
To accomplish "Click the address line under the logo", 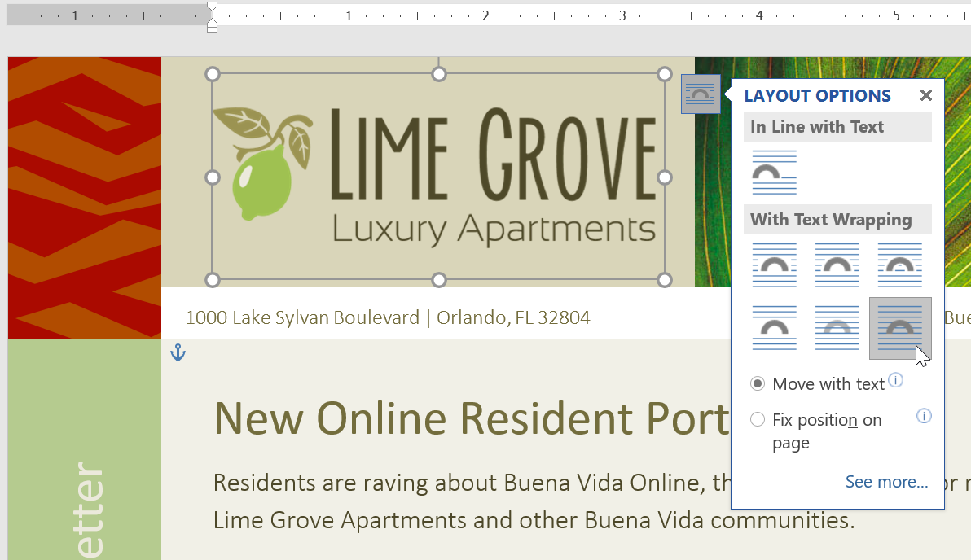I will point(389,317).
